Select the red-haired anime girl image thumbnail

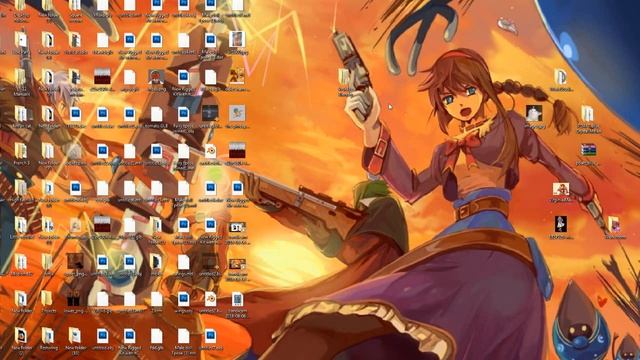(x=561, y=189)
